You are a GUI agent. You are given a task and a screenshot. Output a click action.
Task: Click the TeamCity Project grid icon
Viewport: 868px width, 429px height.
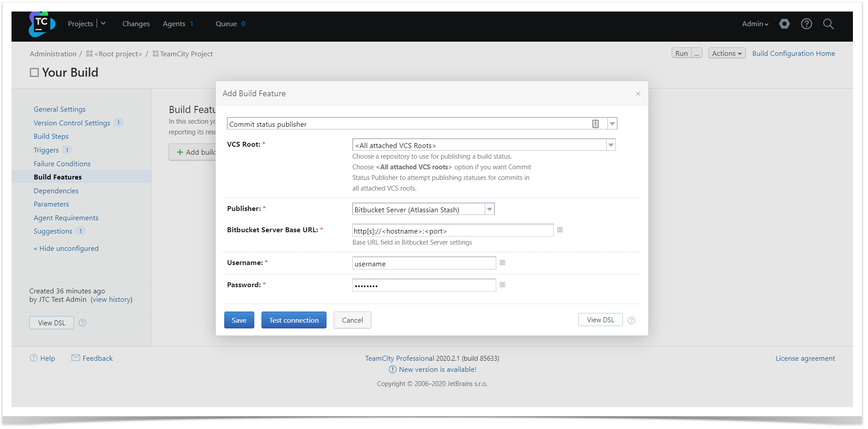point(156,54)
